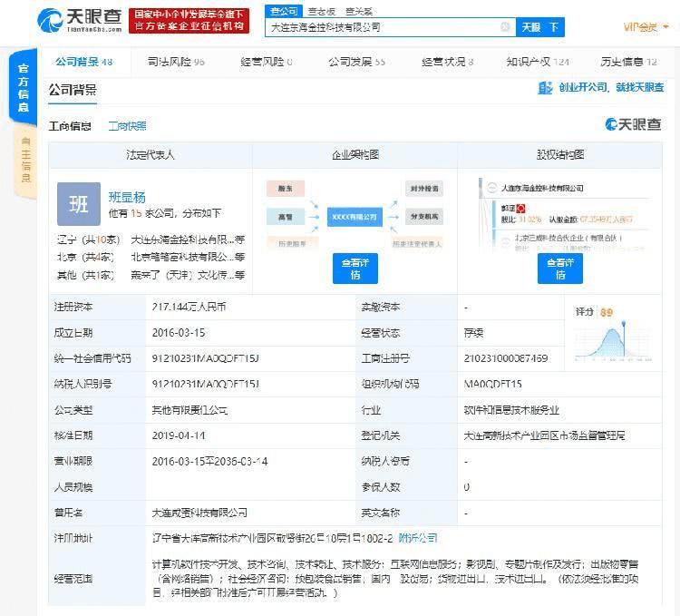Image resolution: width=680 pixels, height=616 pixels.
Task: Select the 登记机关 authority value
Action: pos(544,435)
